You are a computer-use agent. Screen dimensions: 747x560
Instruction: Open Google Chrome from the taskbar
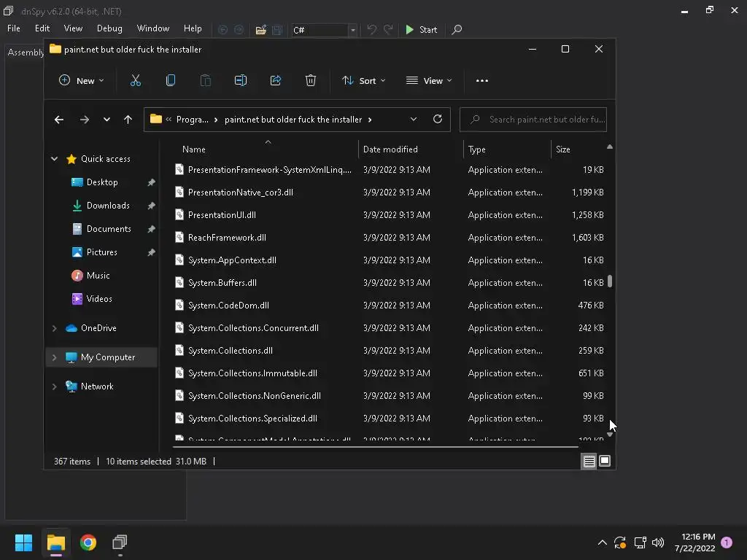88,542
